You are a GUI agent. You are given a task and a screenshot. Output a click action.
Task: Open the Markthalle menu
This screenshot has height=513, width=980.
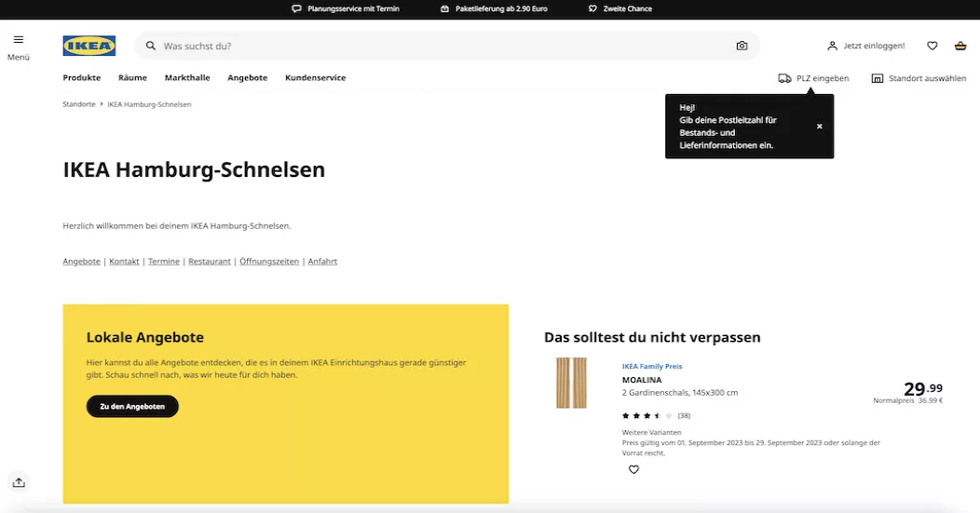click(187, 77)
